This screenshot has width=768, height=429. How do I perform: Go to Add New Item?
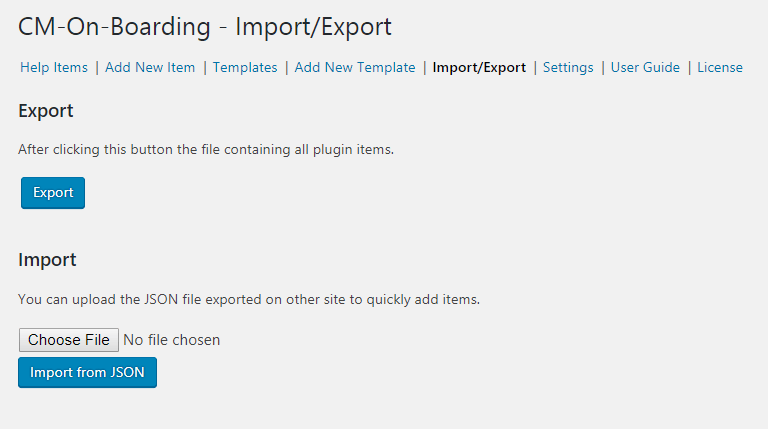point(150,68)
